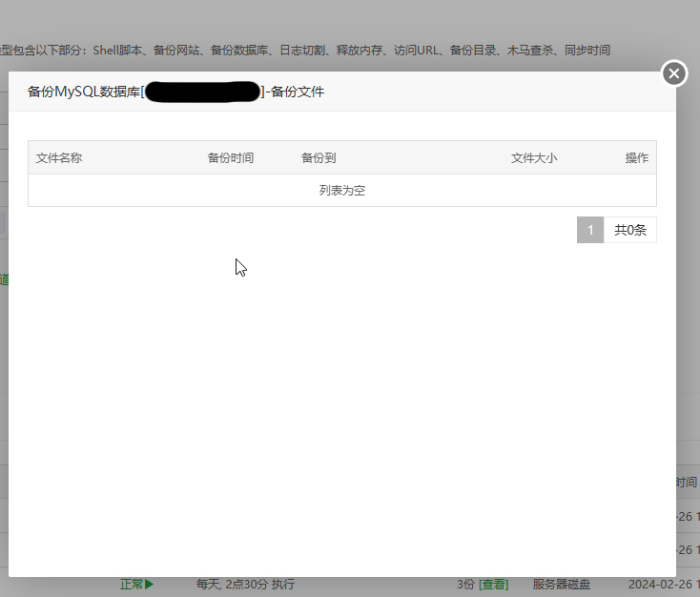This screenshot has height=597, width=700.
Task: Click the 共0条 total count label
Action: [x=630, y=230]
